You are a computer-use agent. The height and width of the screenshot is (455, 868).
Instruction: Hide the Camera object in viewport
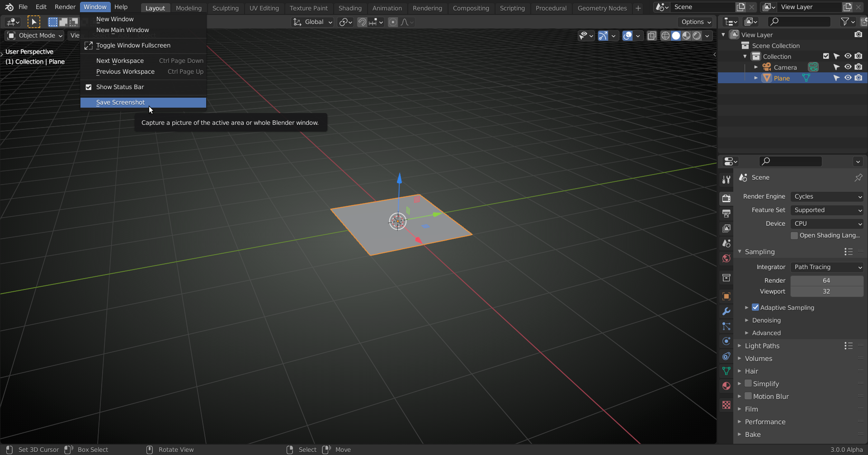[848, 67]
